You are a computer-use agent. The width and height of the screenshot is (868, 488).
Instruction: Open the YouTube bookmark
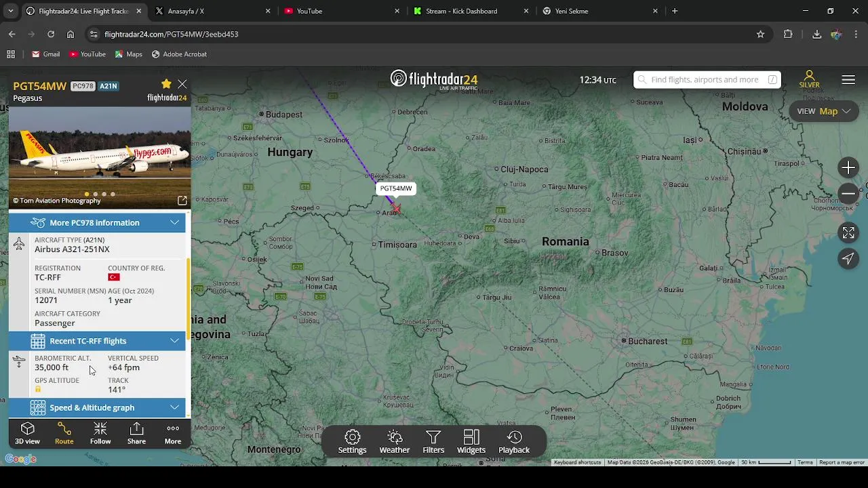point(87,54)
